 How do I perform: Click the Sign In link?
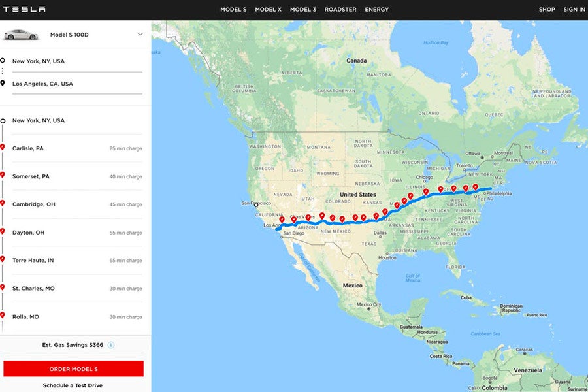(574, 9)
